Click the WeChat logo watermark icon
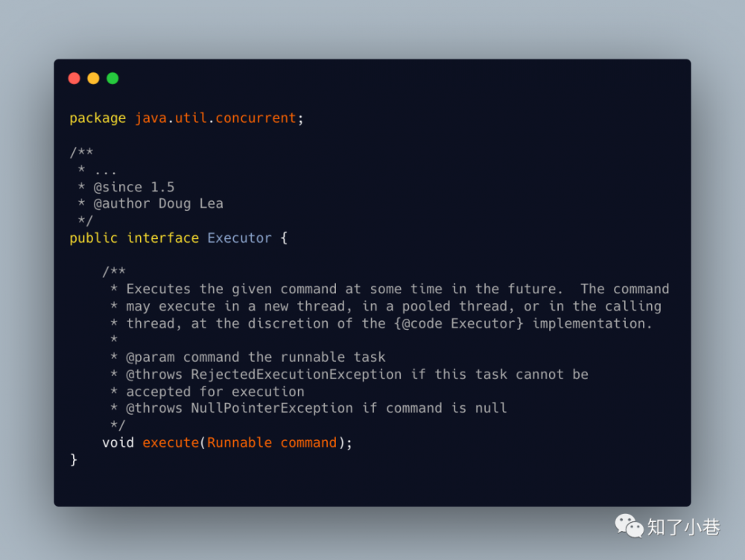The image size is (745, 560). point(629,526)
